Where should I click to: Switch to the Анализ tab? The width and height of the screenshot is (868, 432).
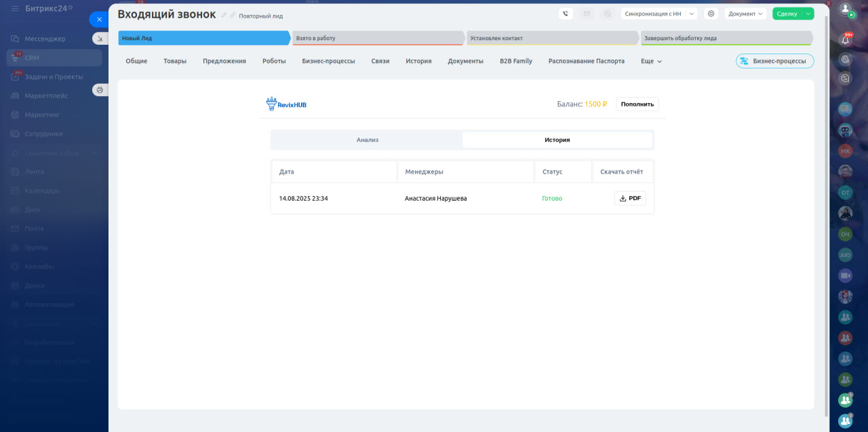(367, 140)
